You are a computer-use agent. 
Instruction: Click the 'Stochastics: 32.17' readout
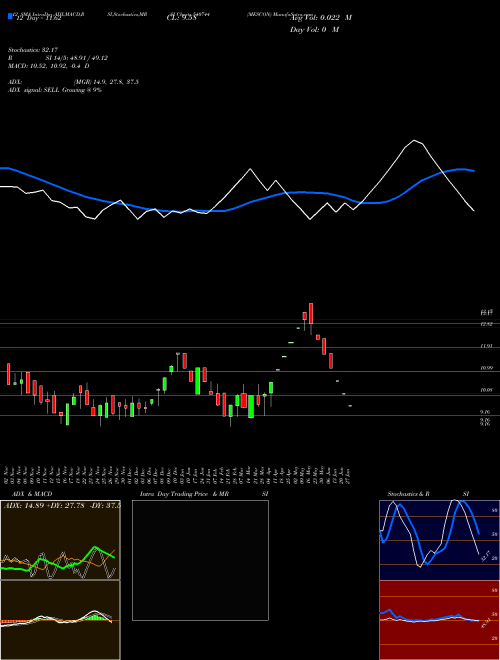pyautogui.click(x=32, y=50)
